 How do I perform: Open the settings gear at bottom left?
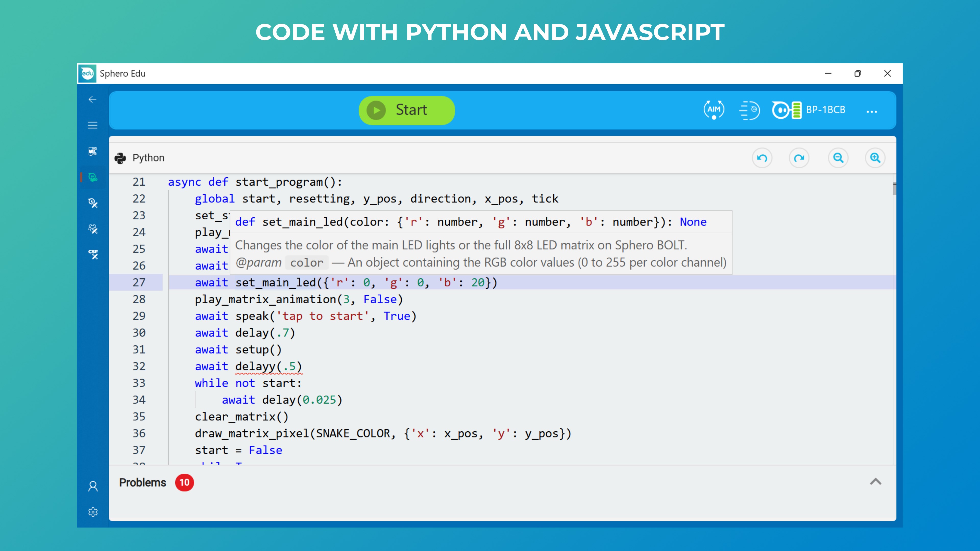click(x=93, y=512)
